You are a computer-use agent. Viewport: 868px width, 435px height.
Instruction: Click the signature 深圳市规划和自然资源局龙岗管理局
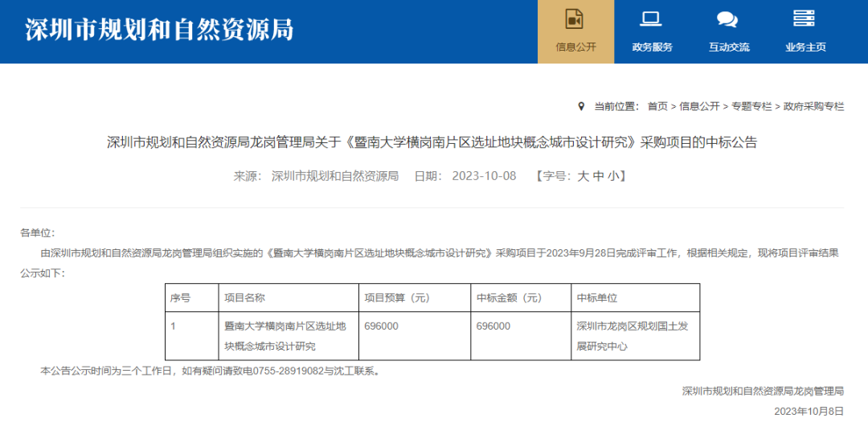tap(763, 392)
